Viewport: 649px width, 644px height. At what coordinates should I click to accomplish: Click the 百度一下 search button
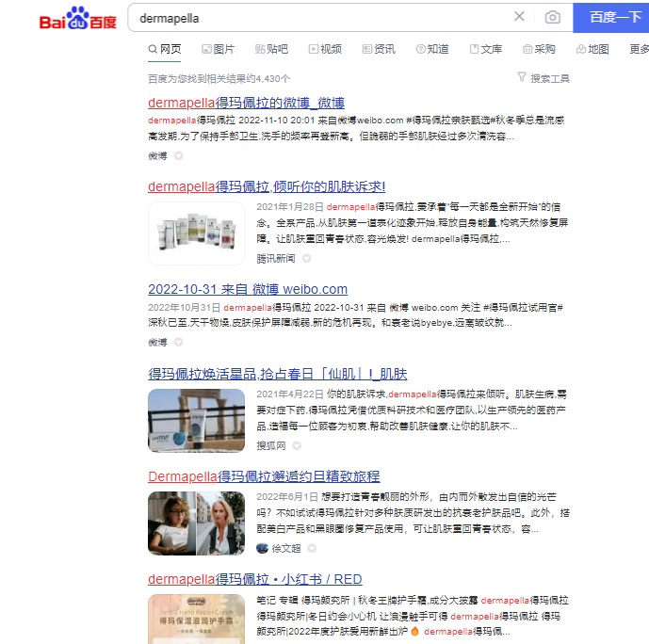click(611, 17)
